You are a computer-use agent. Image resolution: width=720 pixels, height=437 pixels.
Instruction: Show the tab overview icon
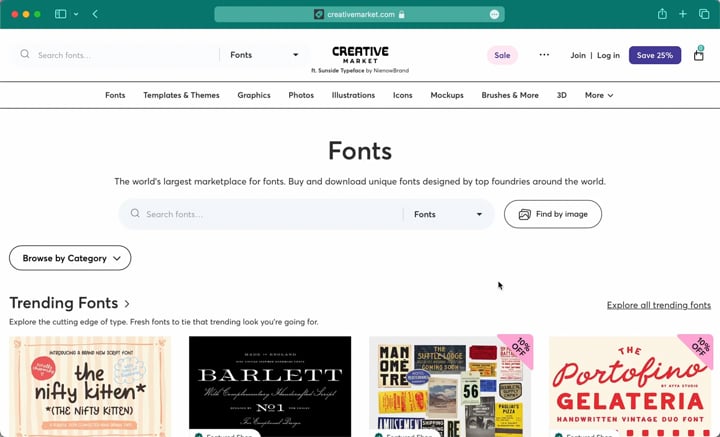704,14
